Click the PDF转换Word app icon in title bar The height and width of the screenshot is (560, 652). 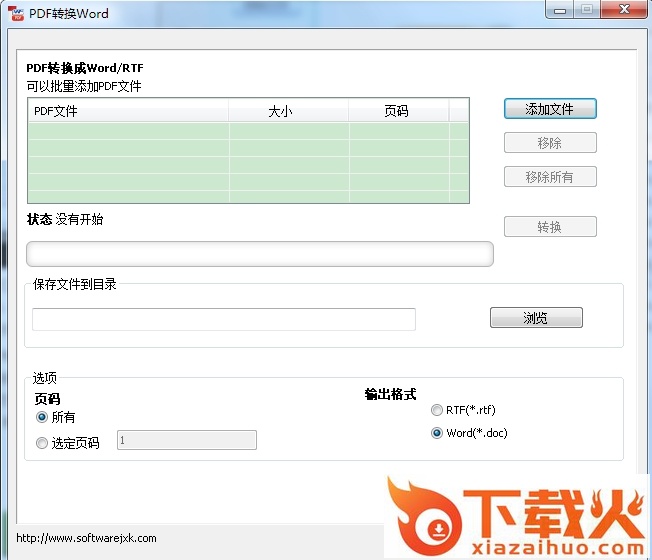point(16,13)
